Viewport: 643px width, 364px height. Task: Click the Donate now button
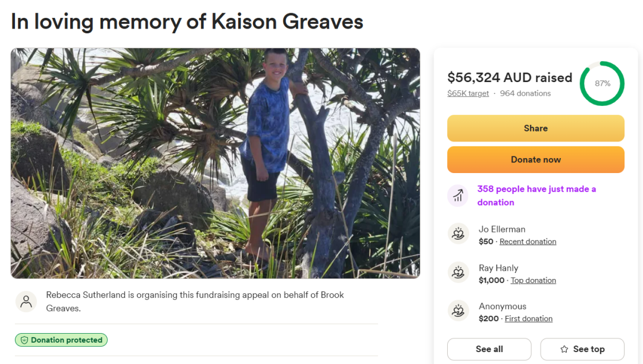536,159
